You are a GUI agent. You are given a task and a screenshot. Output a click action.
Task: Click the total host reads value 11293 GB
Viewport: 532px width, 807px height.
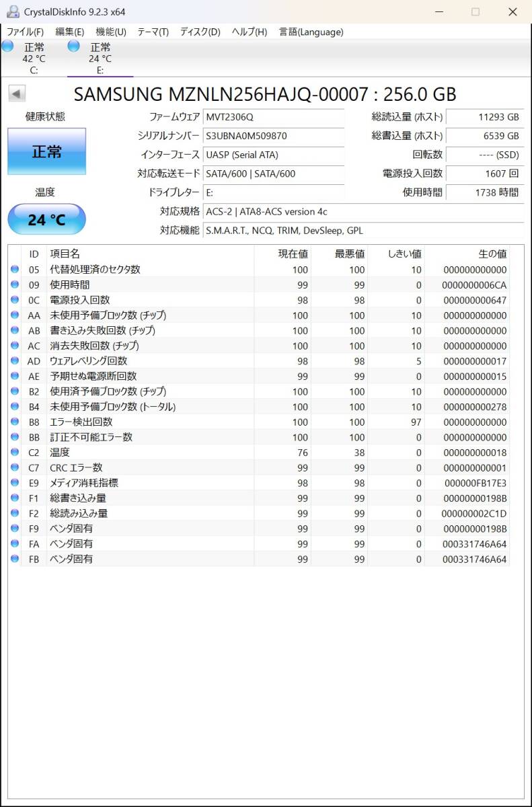484,117
